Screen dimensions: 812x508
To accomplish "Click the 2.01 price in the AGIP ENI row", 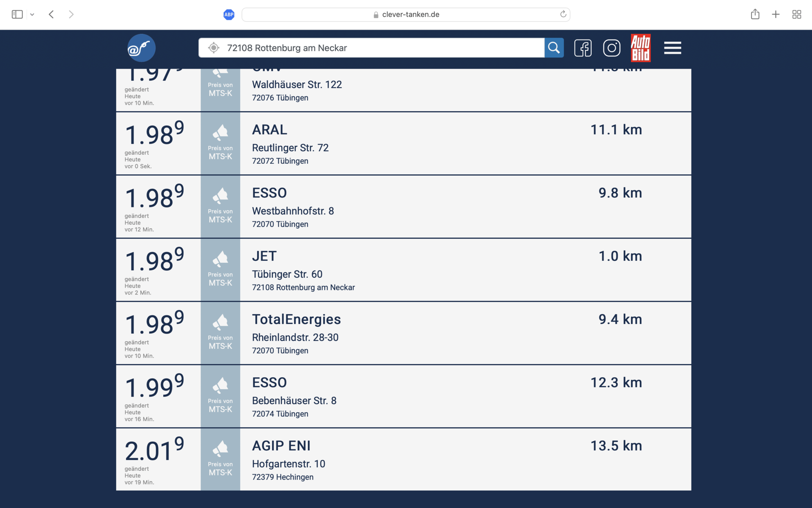I will coord(154,450).
